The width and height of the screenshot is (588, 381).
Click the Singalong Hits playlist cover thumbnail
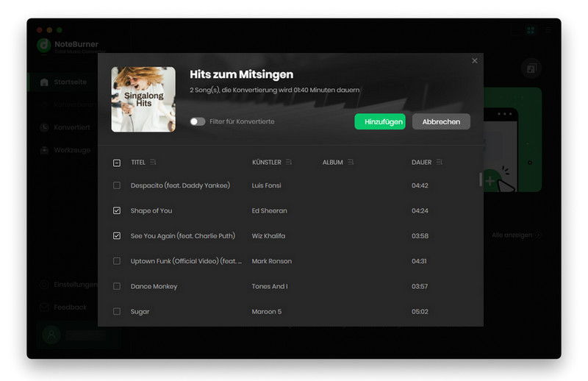point(143,99)
